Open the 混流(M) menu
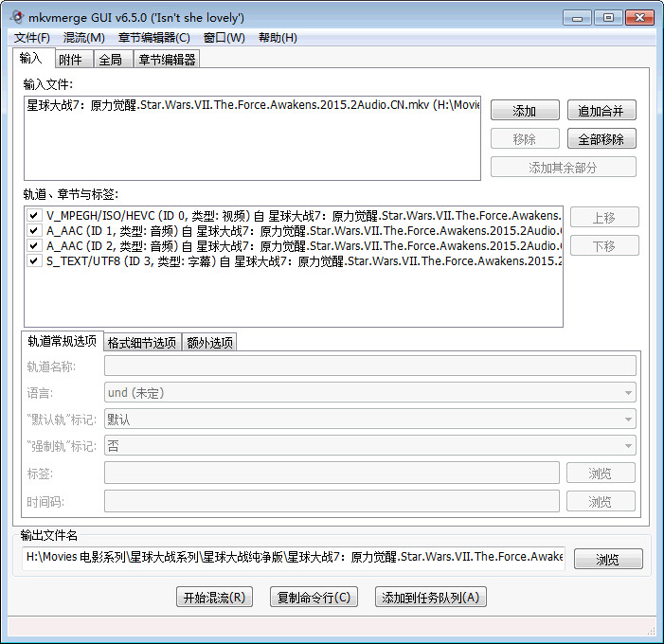The height and width of the screenshot is (644, 664). click(83, 38)
